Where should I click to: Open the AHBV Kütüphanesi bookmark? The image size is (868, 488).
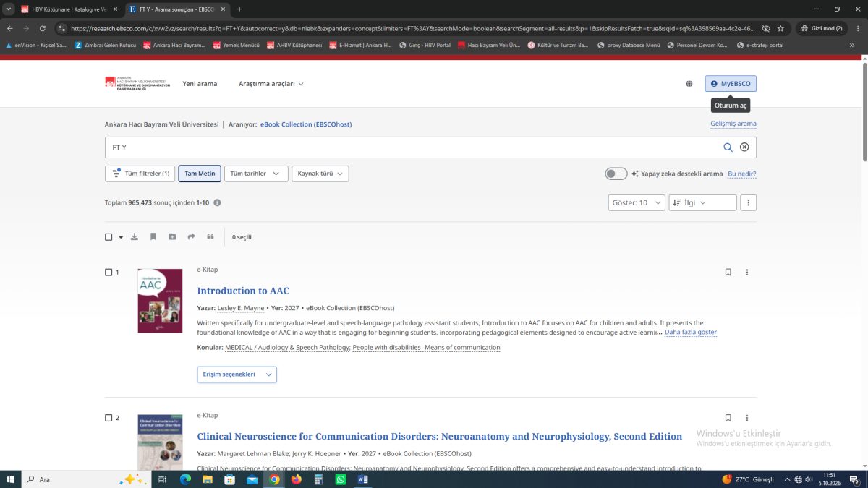coord(294,45)
